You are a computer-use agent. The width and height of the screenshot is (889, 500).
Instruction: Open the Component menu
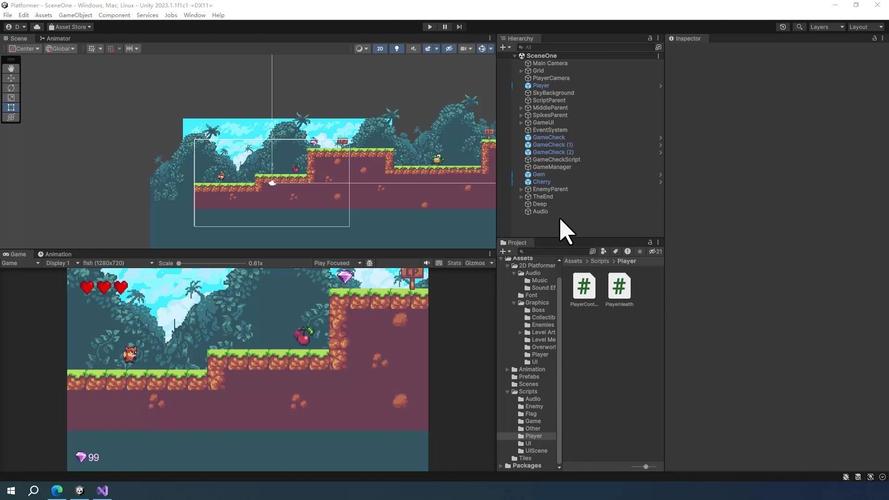(x=114, y=15)
